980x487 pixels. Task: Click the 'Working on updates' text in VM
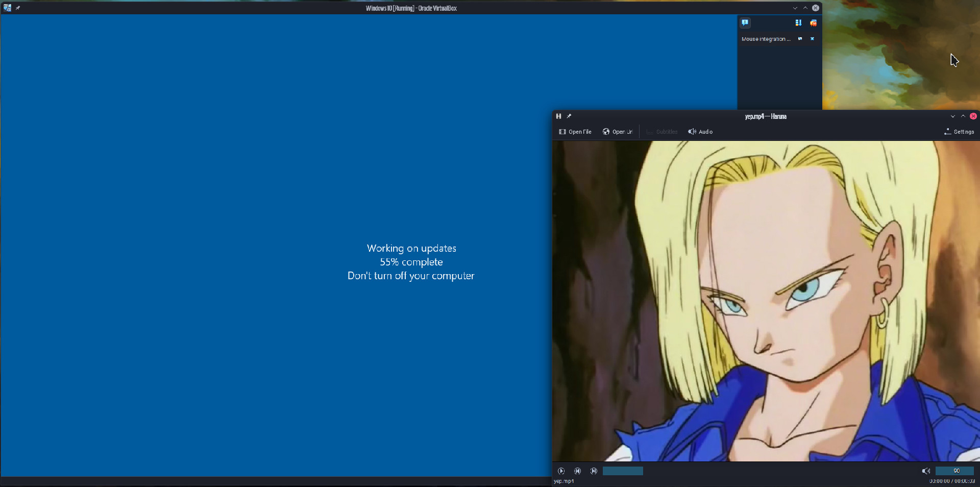click(x=411, y=248)
